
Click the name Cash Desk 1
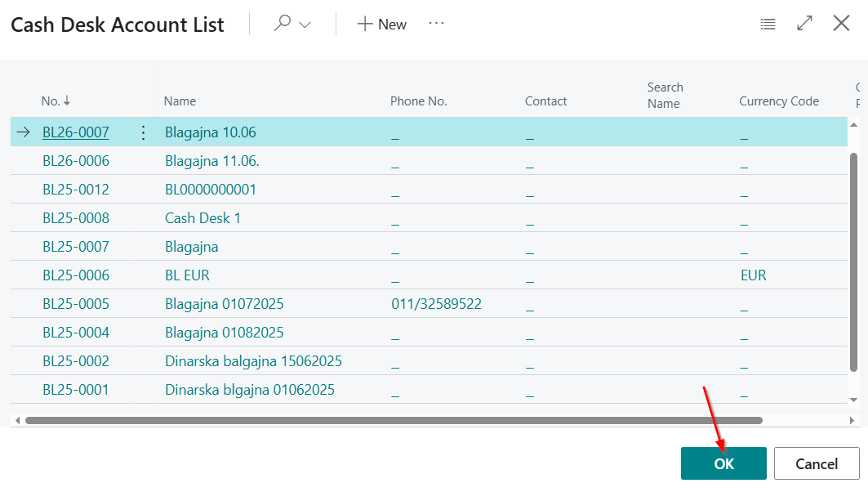203,218
